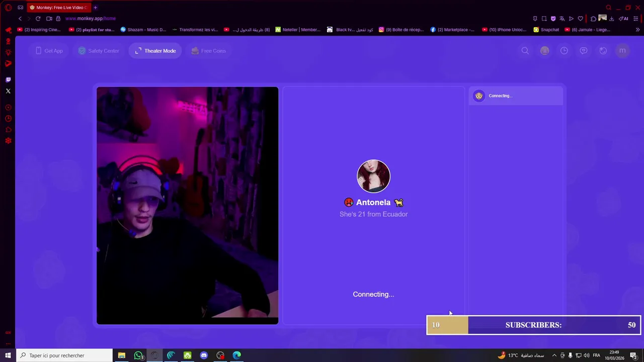Reload the page with the refresh icon
The width and height of the screenshot is (644, 362).
[x=38, y=19]
